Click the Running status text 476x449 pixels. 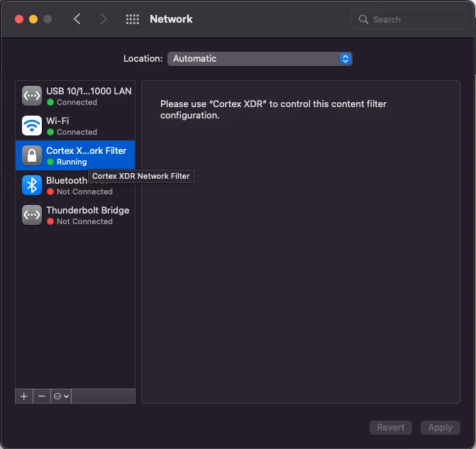pos(72,162)
